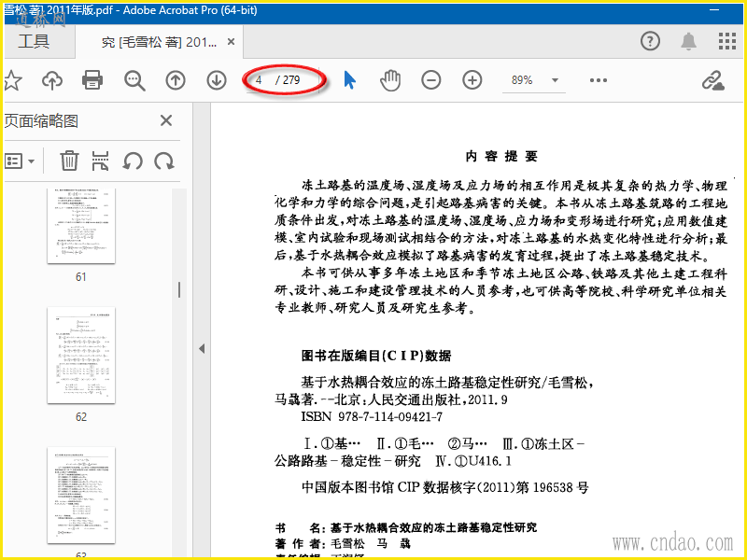The image size is (747, 560).
Task: Open the apps grid icon
Action: tap(727, 41)
